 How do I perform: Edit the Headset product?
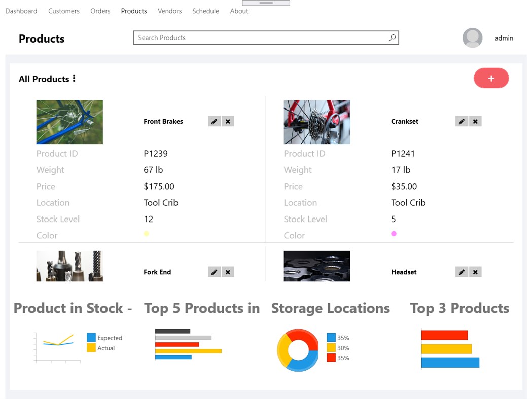tap(462, 272)
